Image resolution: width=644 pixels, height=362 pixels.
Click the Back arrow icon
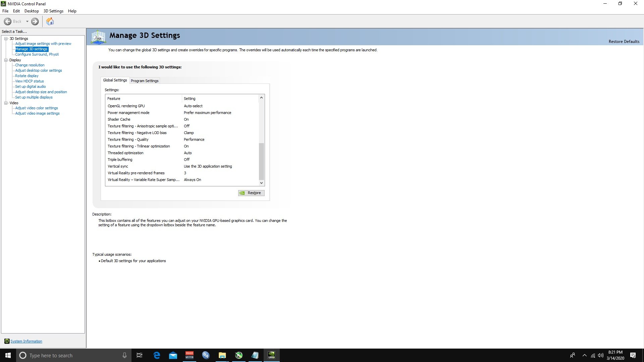(x=8, y=21)
